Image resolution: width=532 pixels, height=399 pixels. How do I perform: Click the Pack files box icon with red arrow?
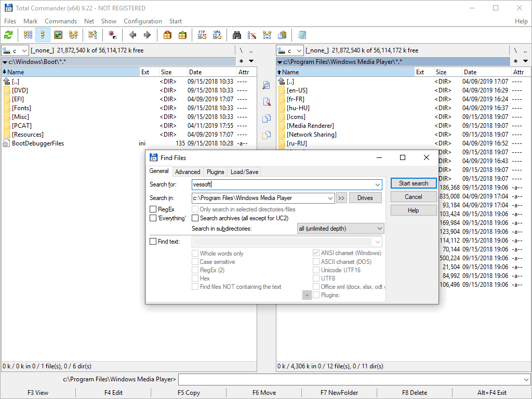(167, 35)
